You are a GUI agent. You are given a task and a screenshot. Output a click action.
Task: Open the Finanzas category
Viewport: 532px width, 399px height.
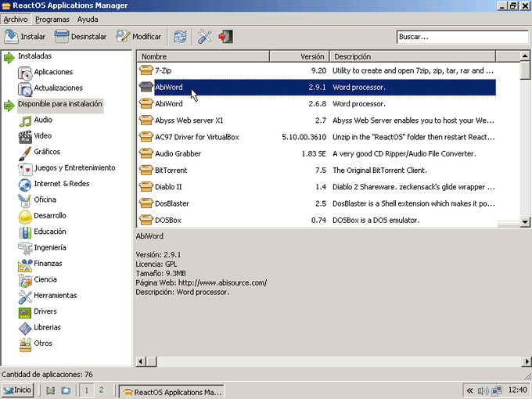coord(48,264)
